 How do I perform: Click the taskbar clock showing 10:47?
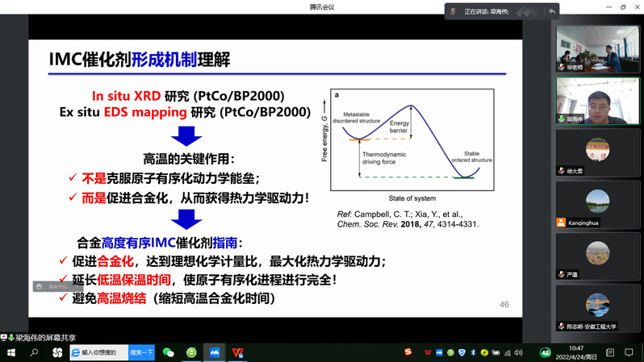(576, 352)
